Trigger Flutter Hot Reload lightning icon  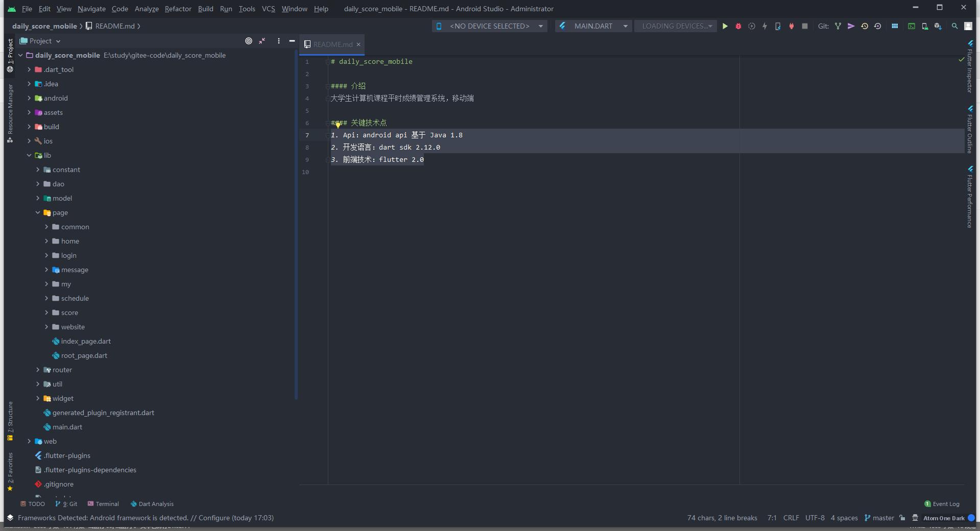[764, 26]
